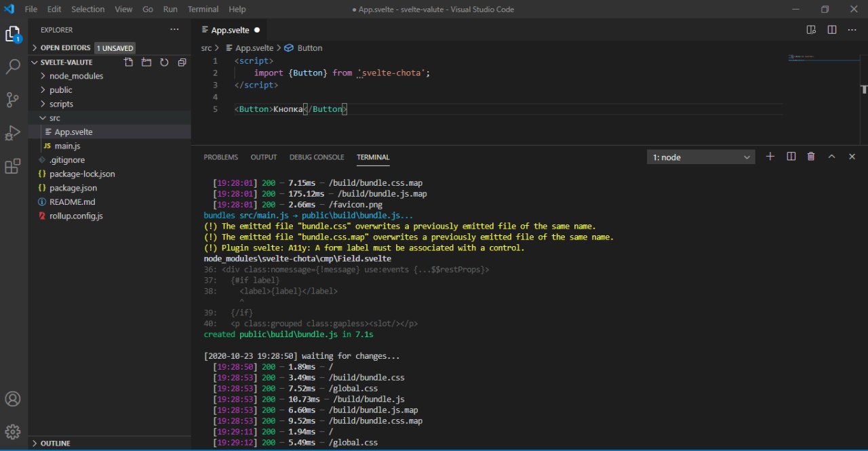Refresh the explorer file tree
The height and width of the screenshot is (451, 868).
pyautogui.click(x=164, y=62)
